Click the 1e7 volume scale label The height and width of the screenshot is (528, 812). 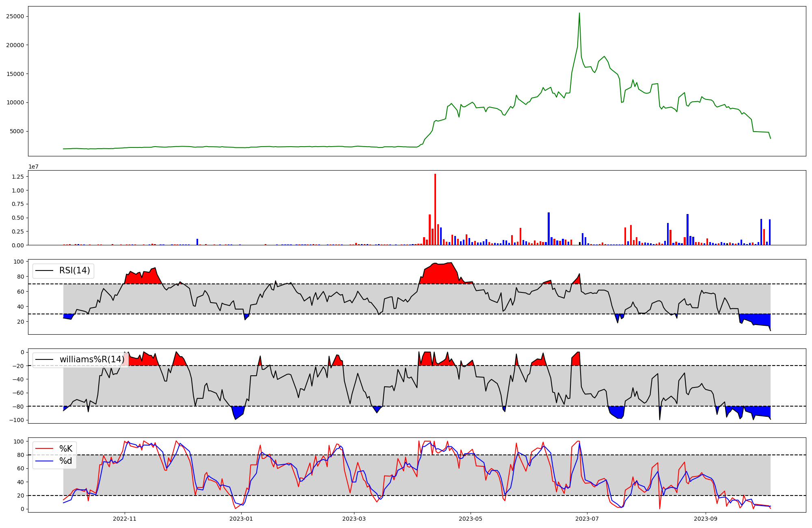point(33,167)
